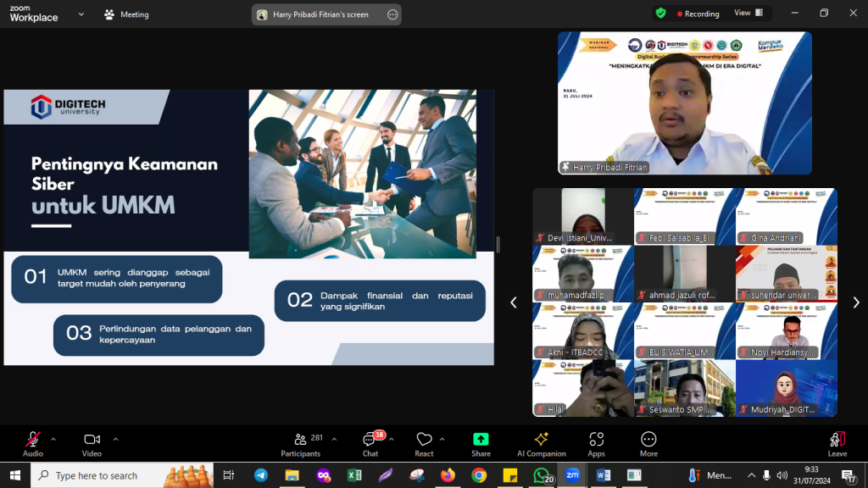The width and height of the screenshot is (868, 488).
Task: Leave the meeting
Action: pyautogui.click(x=837, y=444)
